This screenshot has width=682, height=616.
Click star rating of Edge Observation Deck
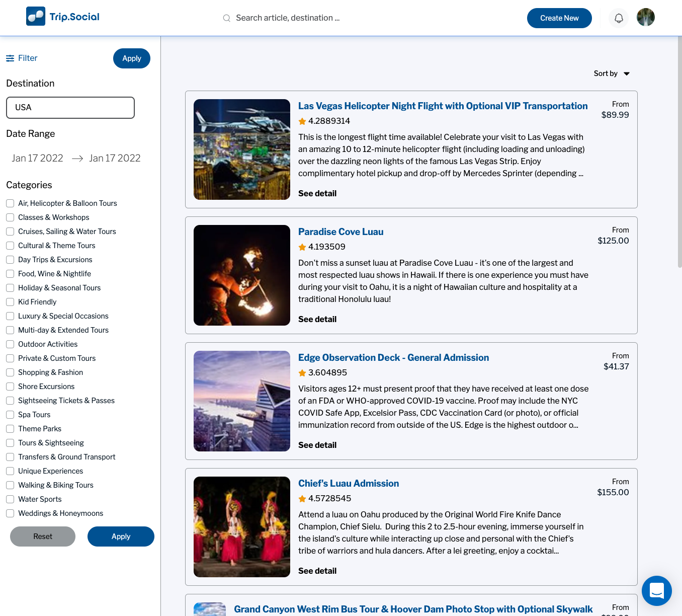tap(302, 373)
